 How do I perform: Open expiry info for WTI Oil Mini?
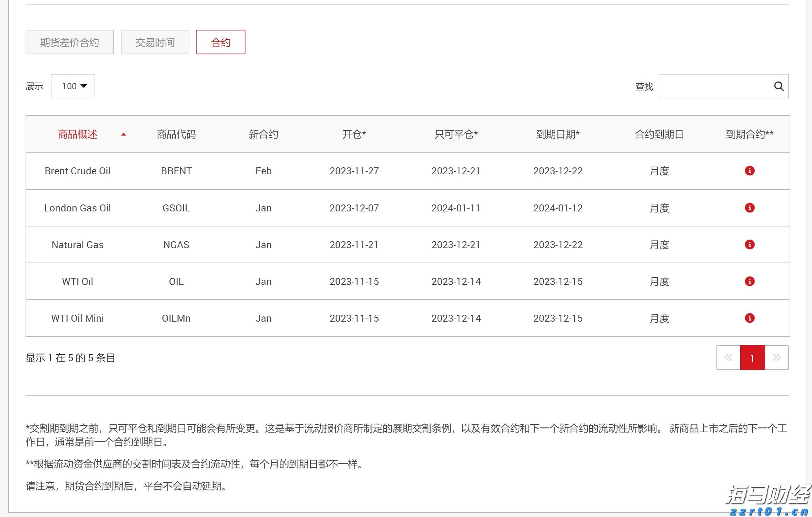(749, 318)
